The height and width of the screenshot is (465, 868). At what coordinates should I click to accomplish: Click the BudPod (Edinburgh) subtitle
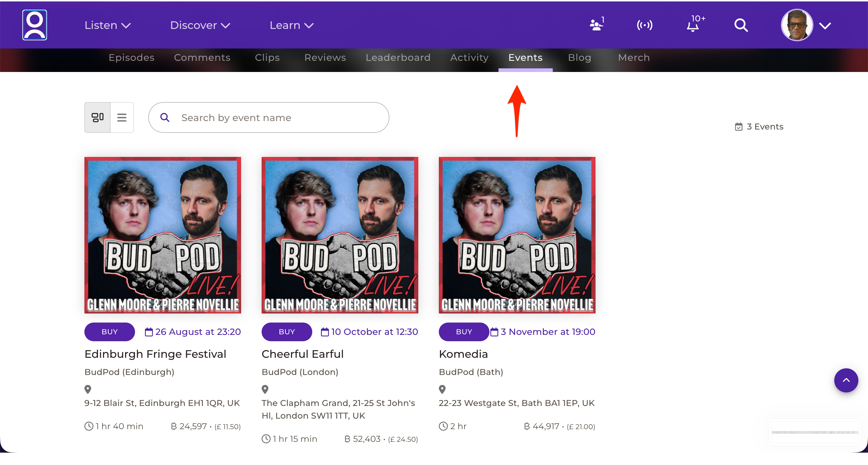(129, 372)
